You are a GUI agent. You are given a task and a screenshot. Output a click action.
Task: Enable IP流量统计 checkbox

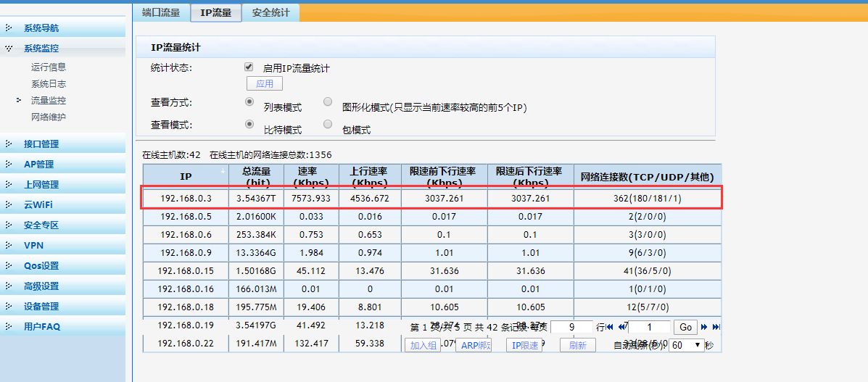tap(249, 67)
